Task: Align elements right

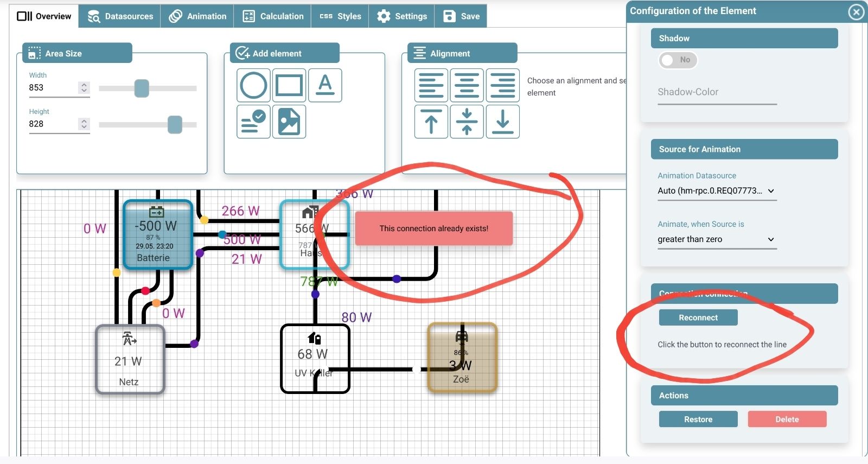Action: (503, 85)
